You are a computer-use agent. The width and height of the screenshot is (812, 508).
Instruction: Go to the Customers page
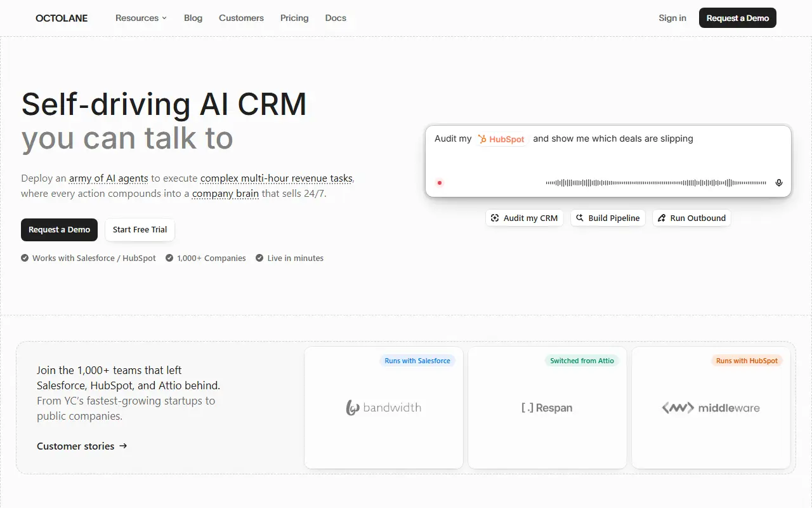241,18
